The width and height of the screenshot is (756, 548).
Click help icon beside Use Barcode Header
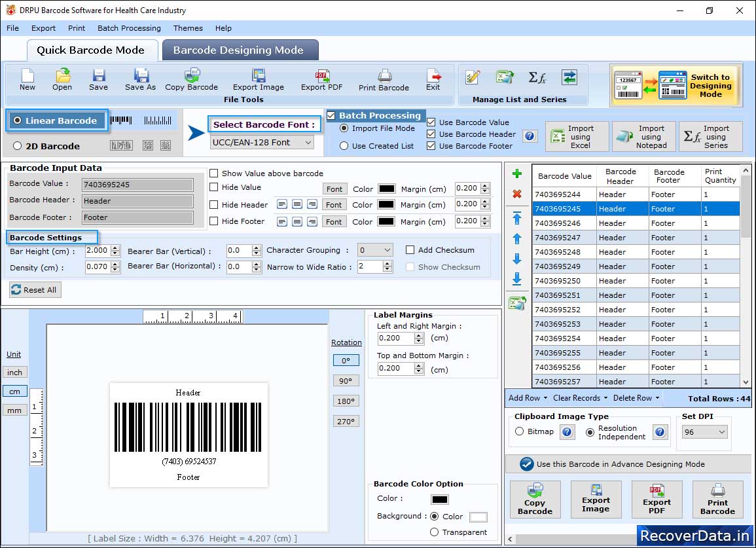[530, 136]
